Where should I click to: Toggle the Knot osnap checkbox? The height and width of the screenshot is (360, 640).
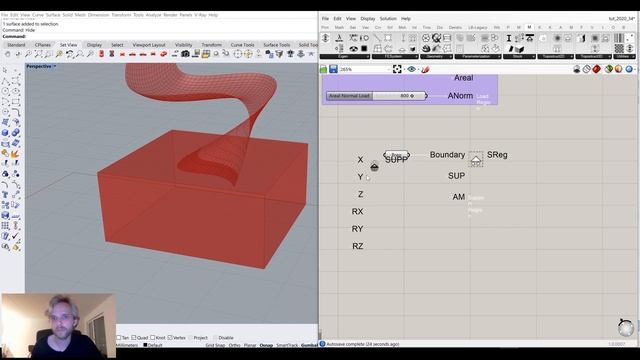coord(152,338)
